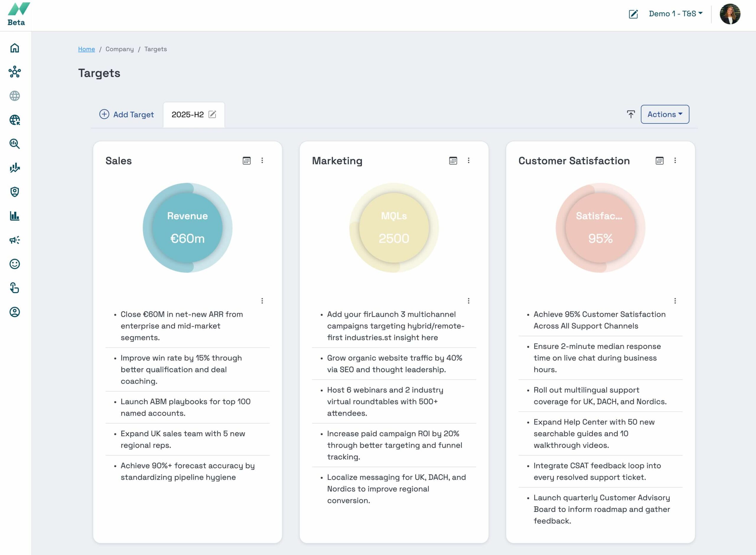Click the MQLs 2500 progress circle
Screen dimensions: 756x555
[x=394, y=228]
